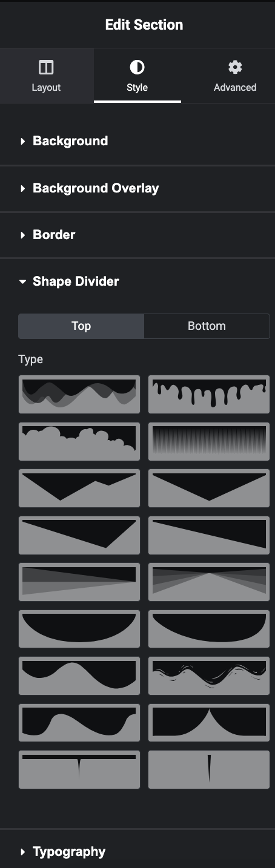This screenshot has width=275, height=868.
Task: Select the tilt opacity shape divider
Action: click(x=79, y=582)
